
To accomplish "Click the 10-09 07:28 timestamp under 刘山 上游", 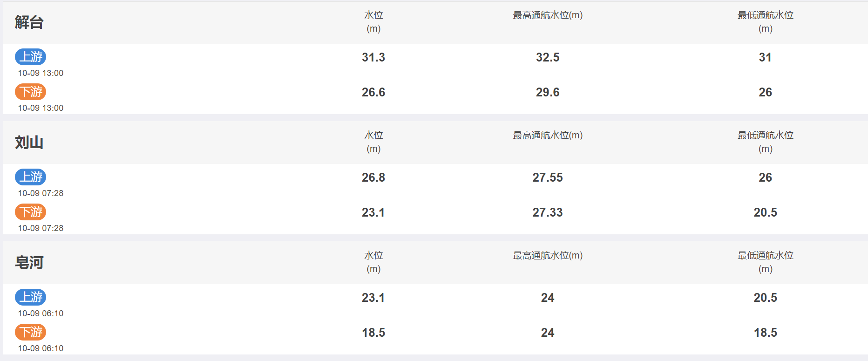I will coord(41,193).
